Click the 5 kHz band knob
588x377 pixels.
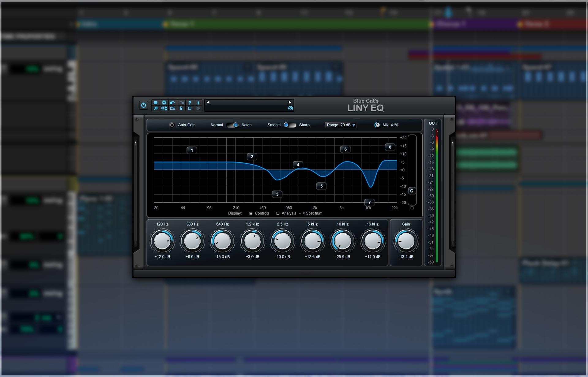pos(312,241)
